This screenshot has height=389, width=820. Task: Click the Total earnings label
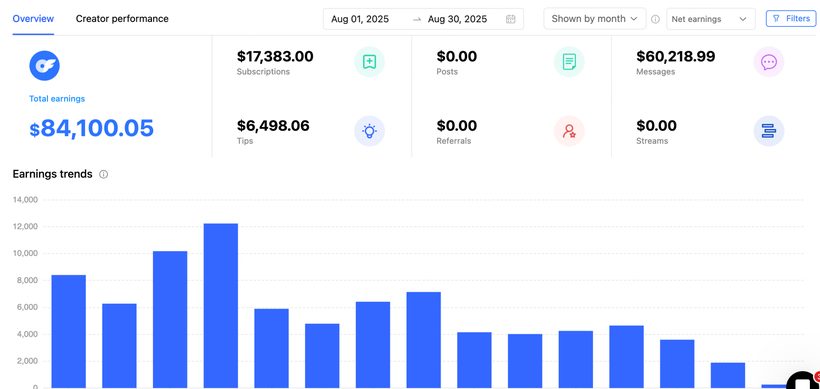56,99
